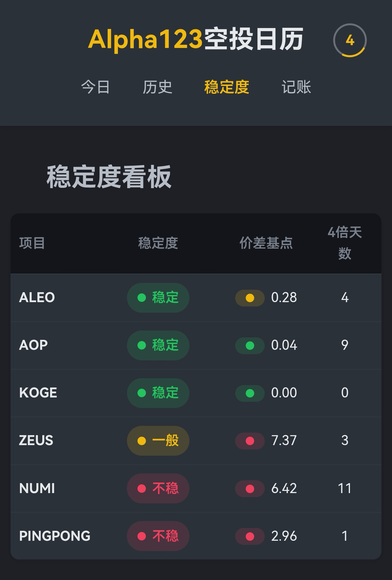Sort by the 价差基点 column header
The width and height of the screenshot is (392, 580).
(266, 243)
